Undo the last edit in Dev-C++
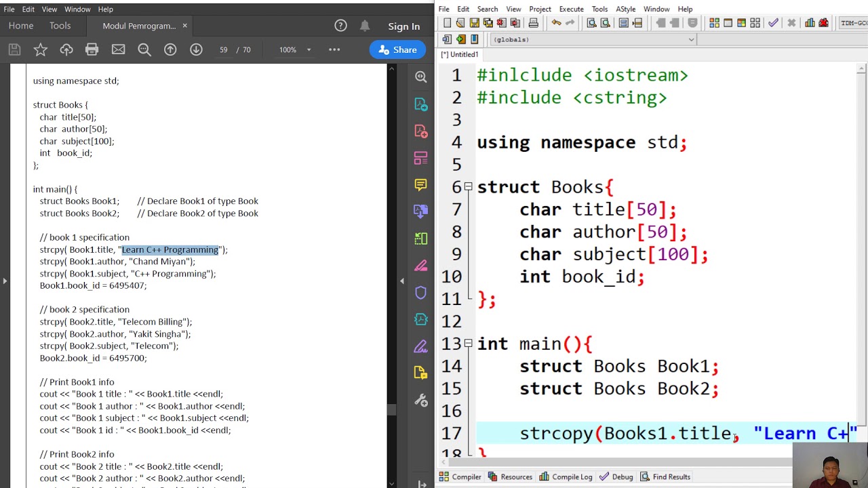Screen dimensions: 868x488 point(556,23)
